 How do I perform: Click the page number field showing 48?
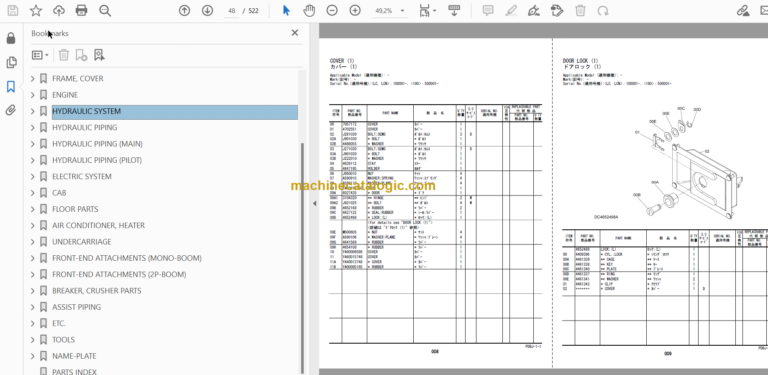tap(232, 11)
